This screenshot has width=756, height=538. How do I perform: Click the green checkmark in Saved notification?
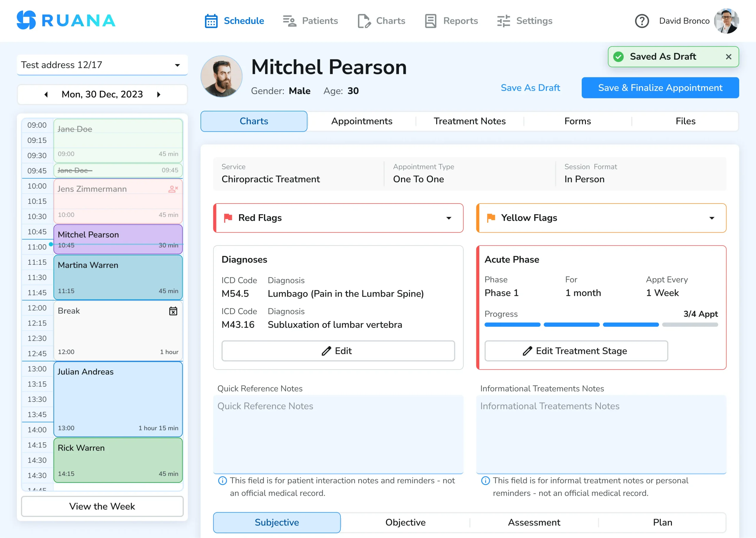tap(618, 57)
